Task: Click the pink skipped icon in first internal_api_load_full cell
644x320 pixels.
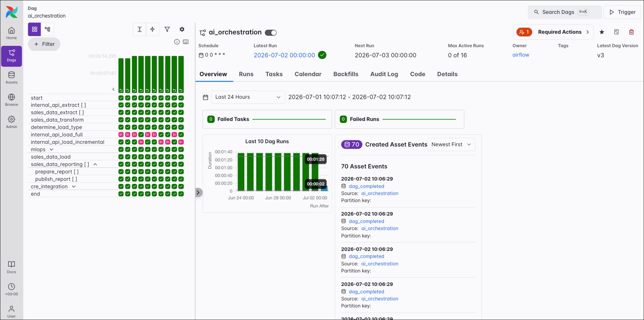Action: (x=121, y=135)
